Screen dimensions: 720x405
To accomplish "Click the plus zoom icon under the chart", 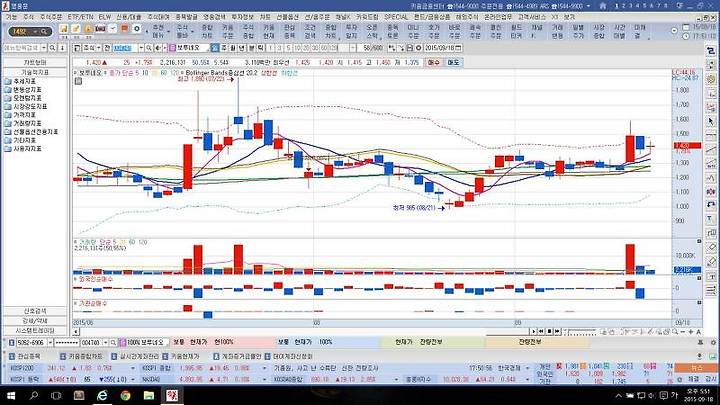I will coord(691,332).
